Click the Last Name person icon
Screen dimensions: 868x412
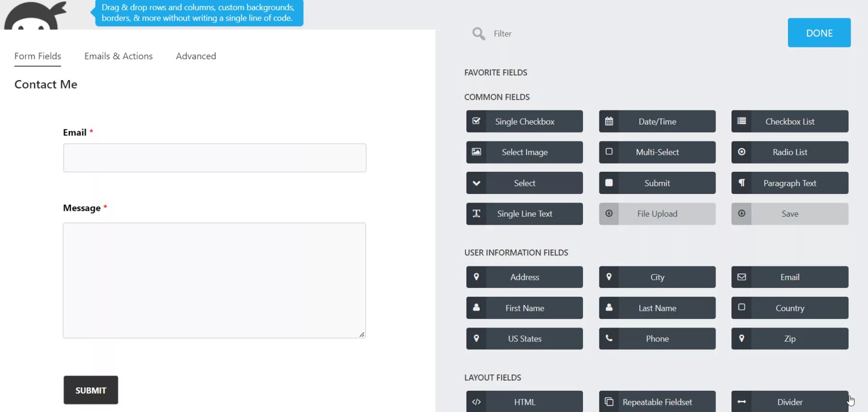click(609, 307)
